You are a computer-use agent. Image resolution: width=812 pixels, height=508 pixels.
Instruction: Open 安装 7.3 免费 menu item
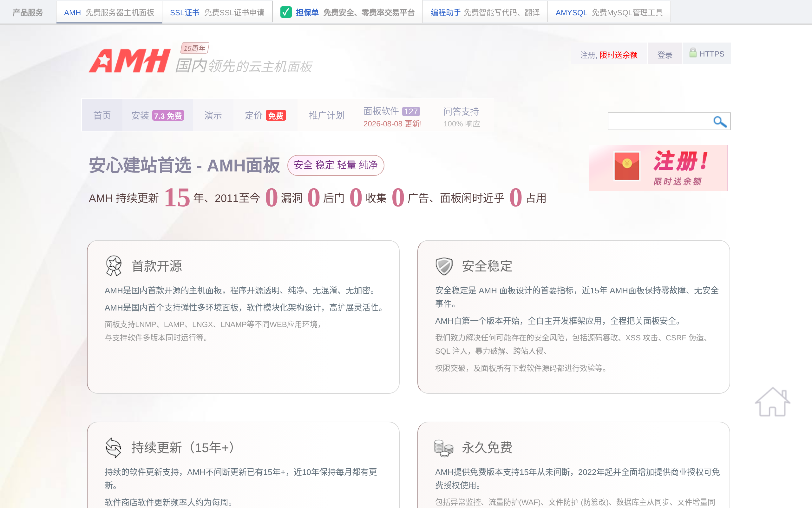point(157,115)
